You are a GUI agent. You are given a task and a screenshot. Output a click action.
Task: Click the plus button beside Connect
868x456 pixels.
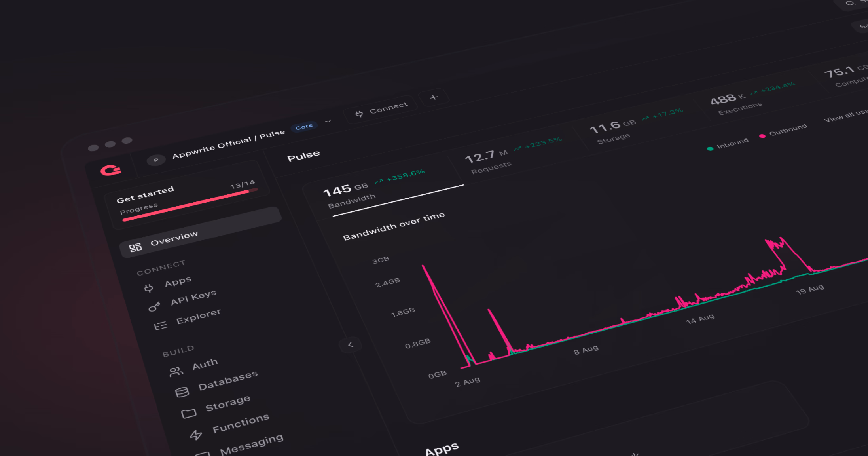pos(434,97)
